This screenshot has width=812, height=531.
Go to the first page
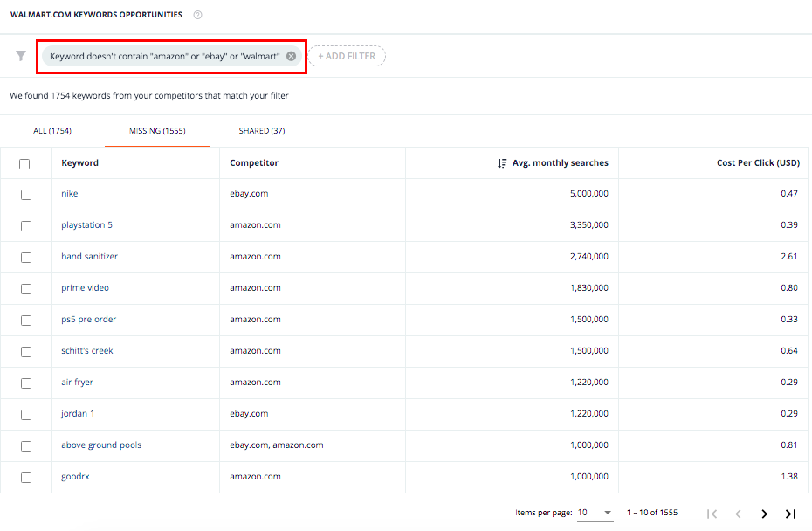click(x=712, y=514)
